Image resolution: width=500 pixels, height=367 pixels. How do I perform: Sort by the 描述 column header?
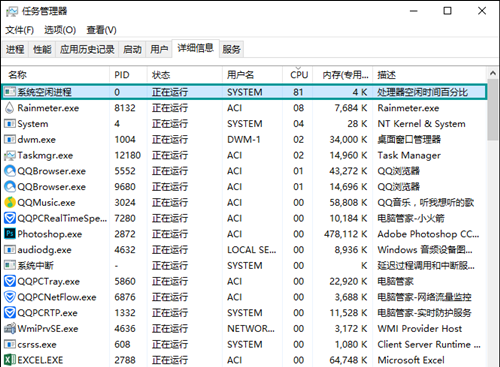tap(430, 75)
